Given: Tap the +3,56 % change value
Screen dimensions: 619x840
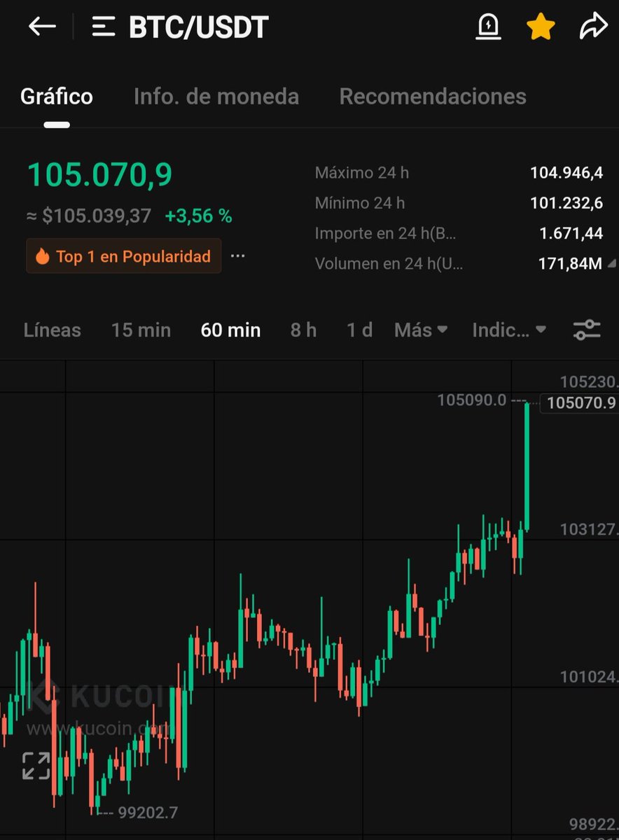Looking at the screenshot, I should pyautogui.click(x=198, y=216).
